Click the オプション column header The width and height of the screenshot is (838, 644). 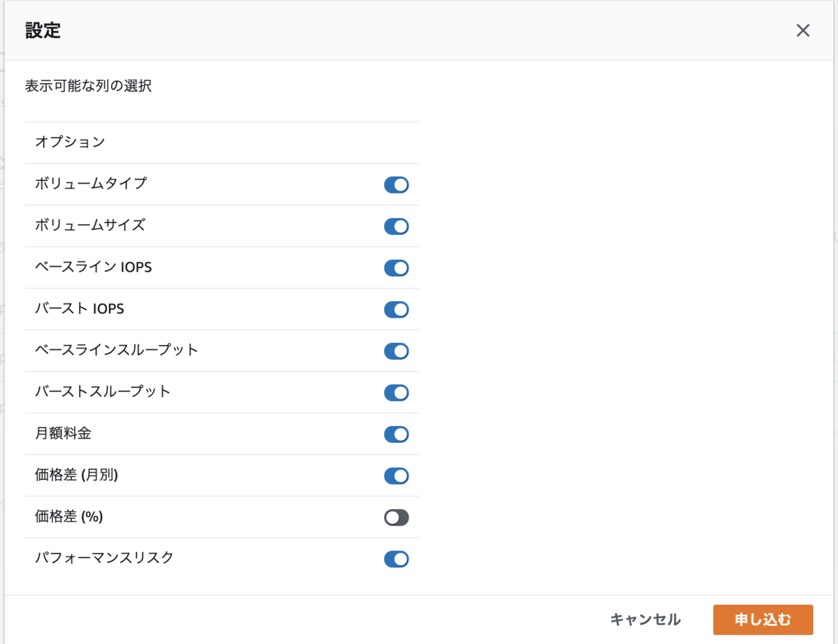tap(70, 142)
